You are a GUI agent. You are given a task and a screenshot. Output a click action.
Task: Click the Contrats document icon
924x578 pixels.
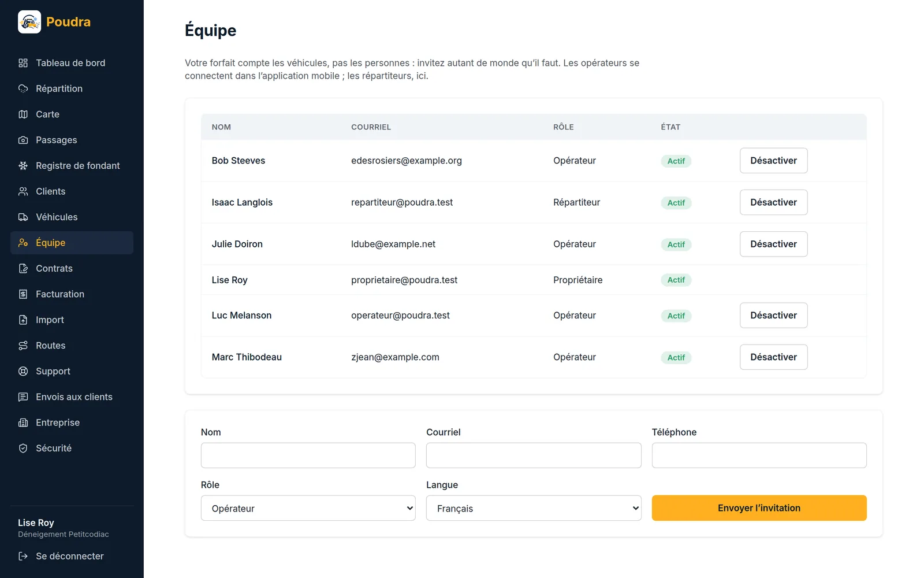coord(23,268)
